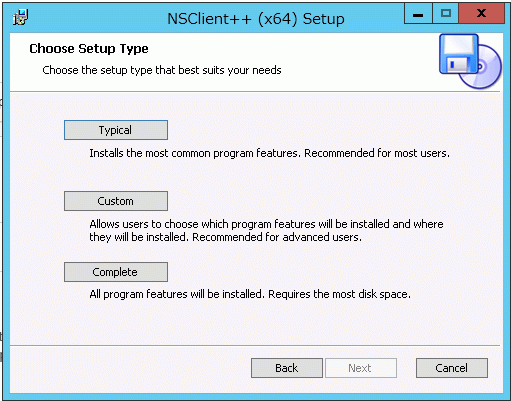Viewport: 511px width, 401px height.
Task: Minimize the setup window
Action: coord(418,14)
